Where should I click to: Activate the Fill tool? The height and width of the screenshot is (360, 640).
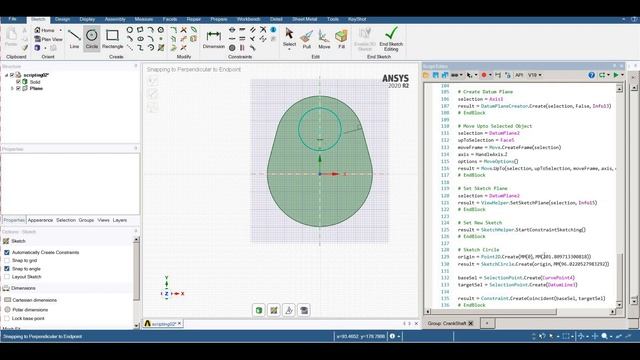(x=341, y=38)
